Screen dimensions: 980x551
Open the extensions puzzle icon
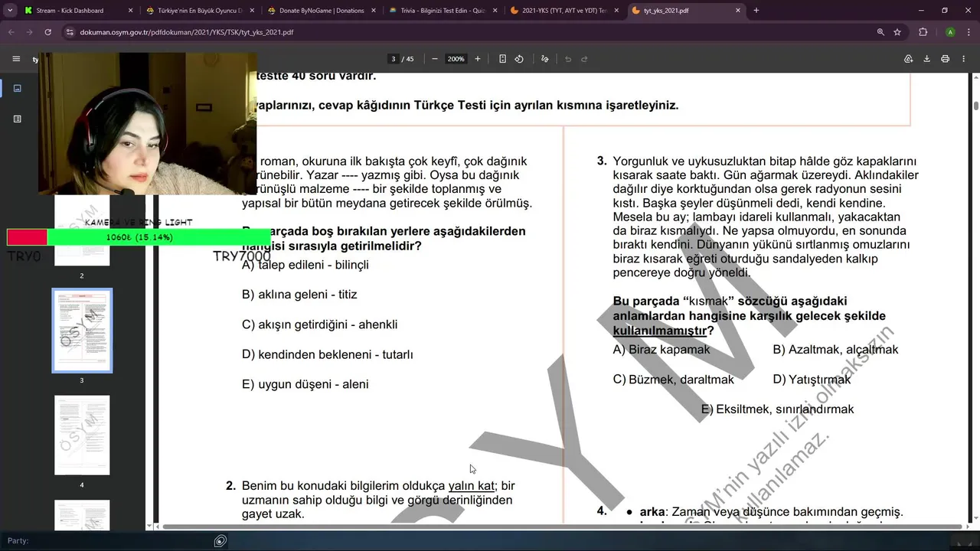pyautogui.click(x=923, y=32)
